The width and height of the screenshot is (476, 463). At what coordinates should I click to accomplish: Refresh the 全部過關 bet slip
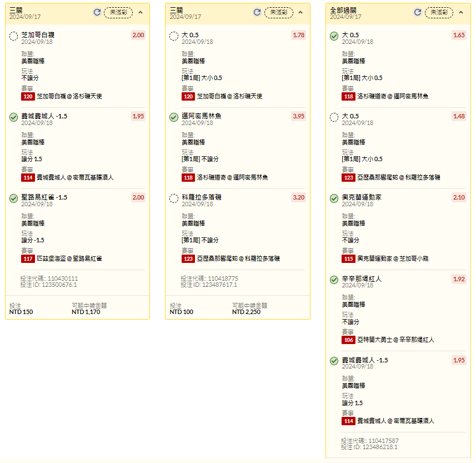418,12
